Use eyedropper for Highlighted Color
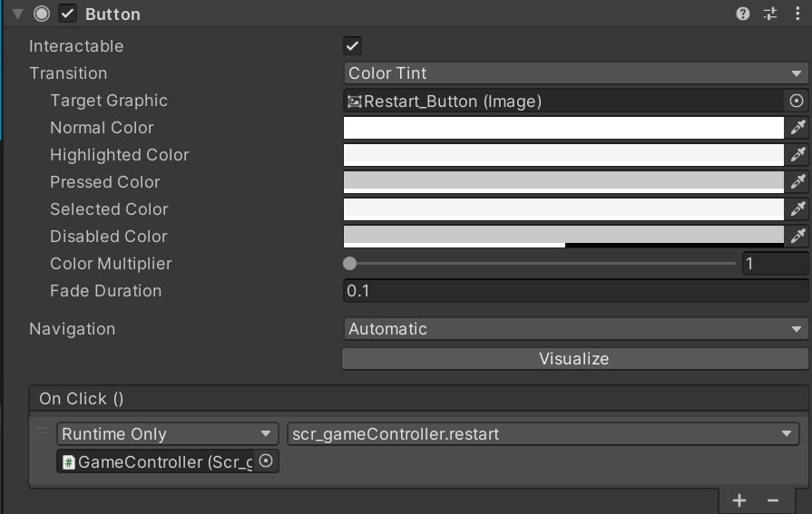 point(797,155)
